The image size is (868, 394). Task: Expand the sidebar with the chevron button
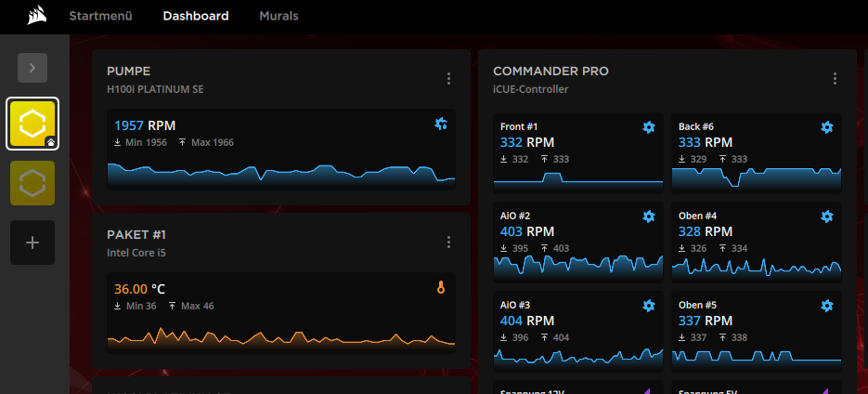32,68
